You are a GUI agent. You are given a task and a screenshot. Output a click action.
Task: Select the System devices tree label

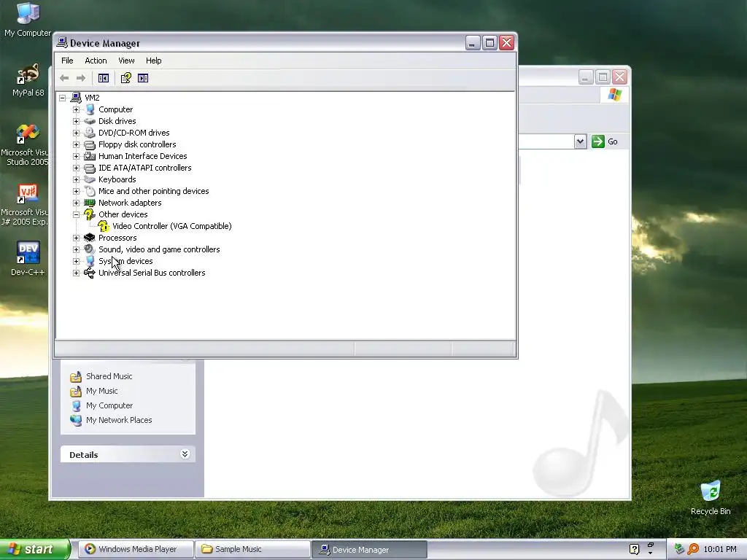125,261
